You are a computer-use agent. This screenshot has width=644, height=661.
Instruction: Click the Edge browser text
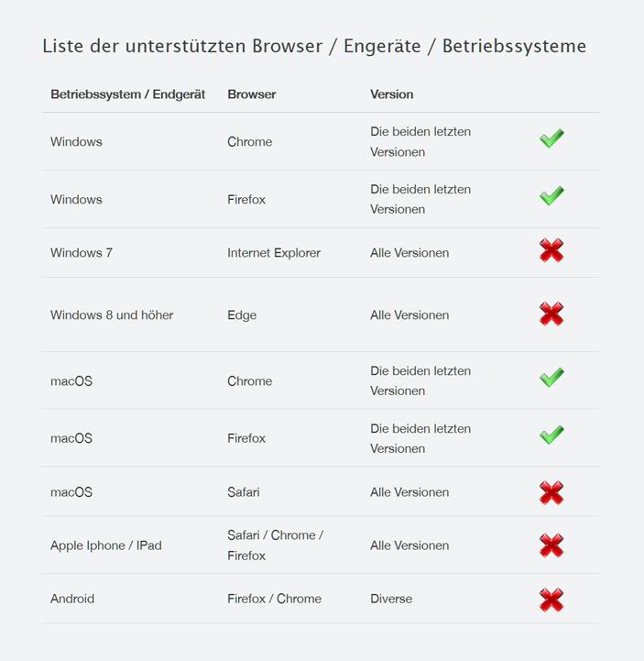242,315
